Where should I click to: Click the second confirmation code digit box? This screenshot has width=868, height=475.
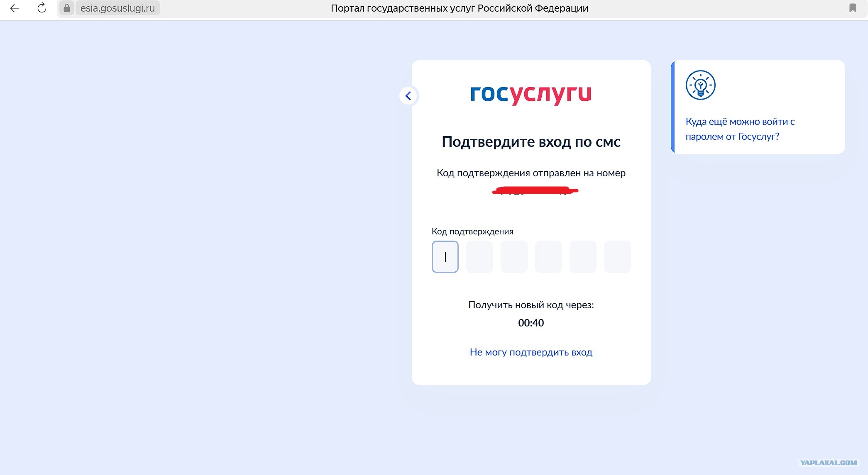click(x=479, y=257)
